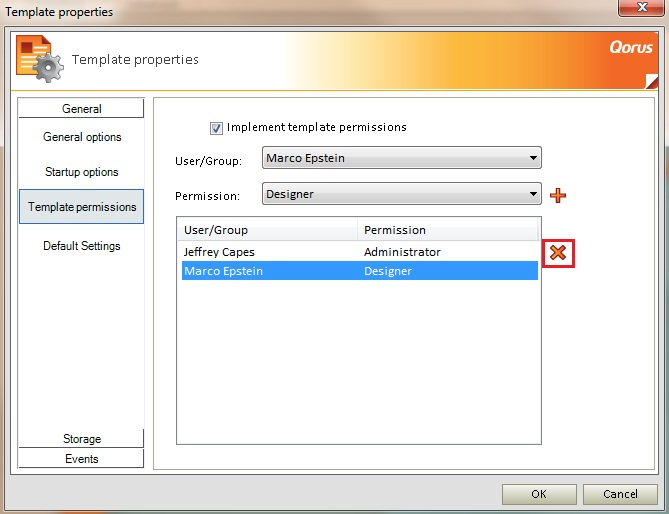This screenshot has height=514, width=669.
Task: Sort by User/Group column header
Action: coord(268,230)
